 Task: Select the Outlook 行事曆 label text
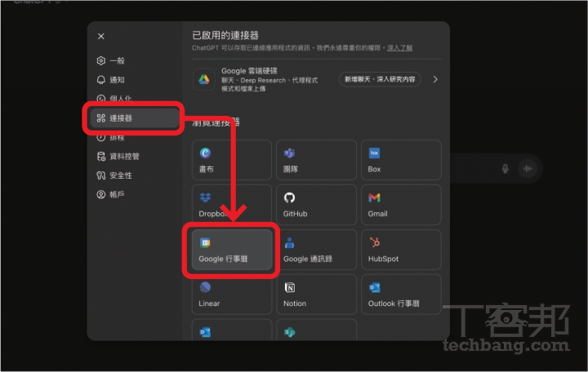[x=394, y=303]
